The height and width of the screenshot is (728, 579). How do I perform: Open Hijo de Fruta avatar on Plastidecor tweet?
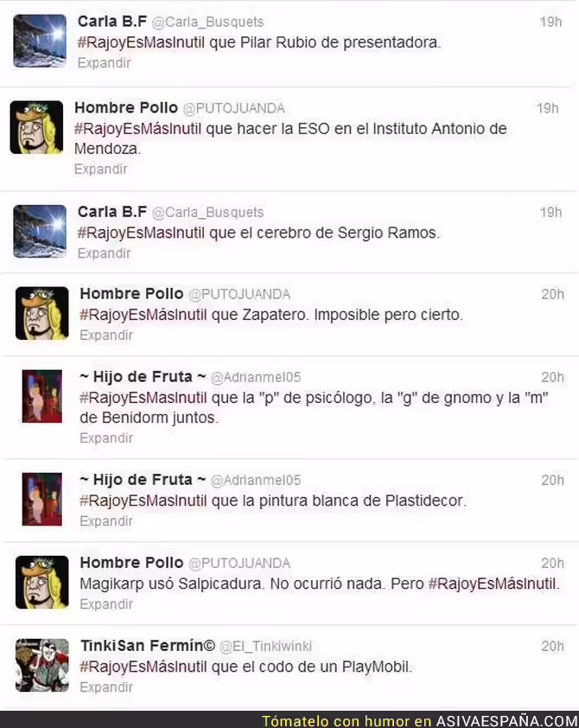(x=42, y=499)
